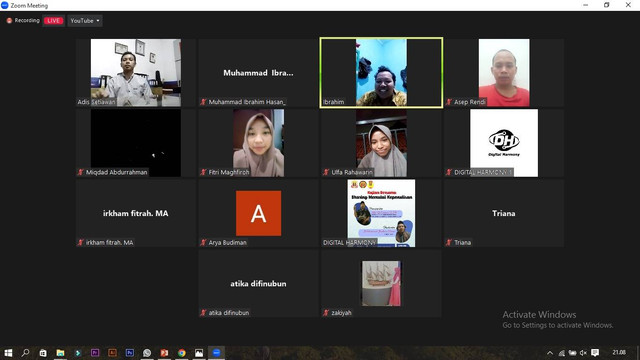Select Adis Setiawan's video tile
The height and width of the screenshot is (360, 640).
[x=136, y=73]
